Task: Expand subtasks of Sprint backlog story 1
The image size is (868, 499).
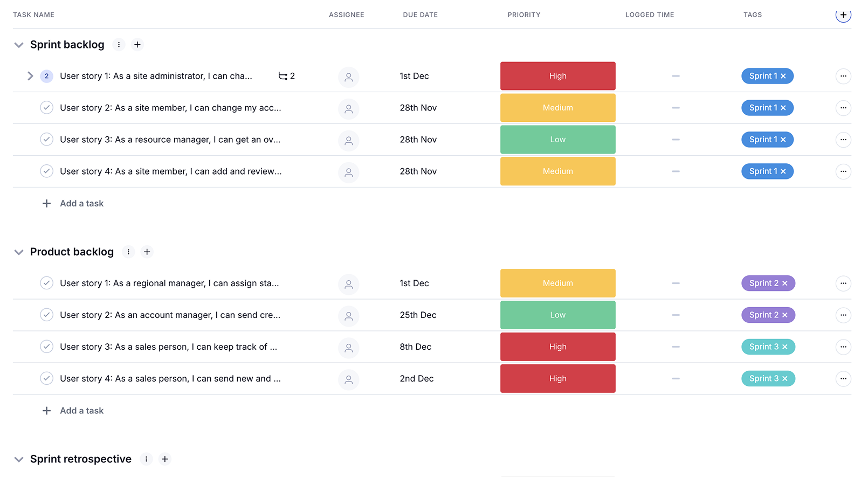Action: (30, 76)
